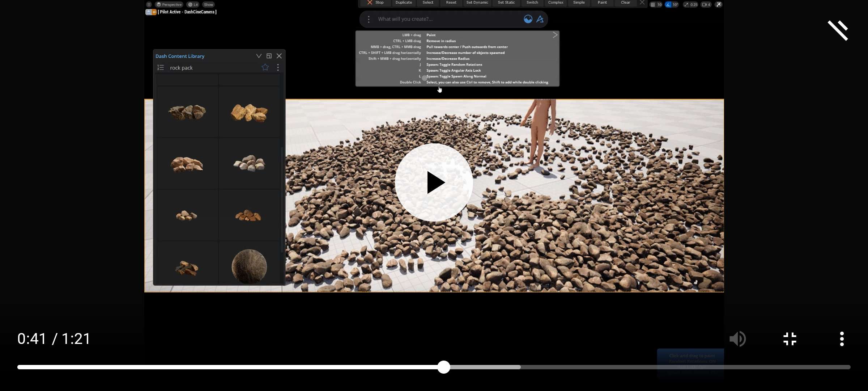Screen dimensions: 868x391
Task: Open the Lit view mode menu
Action: click(193, 5)
